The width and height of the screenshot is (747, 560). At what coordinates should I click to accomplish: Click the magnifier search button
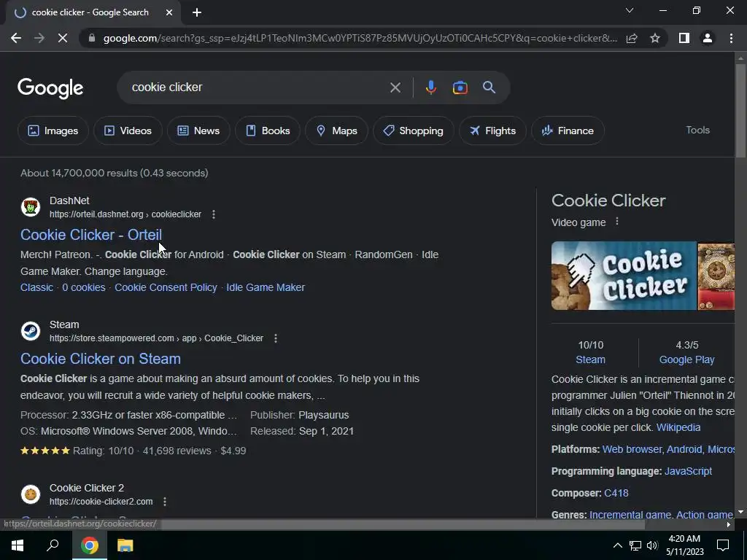click(x=489, y=87)
